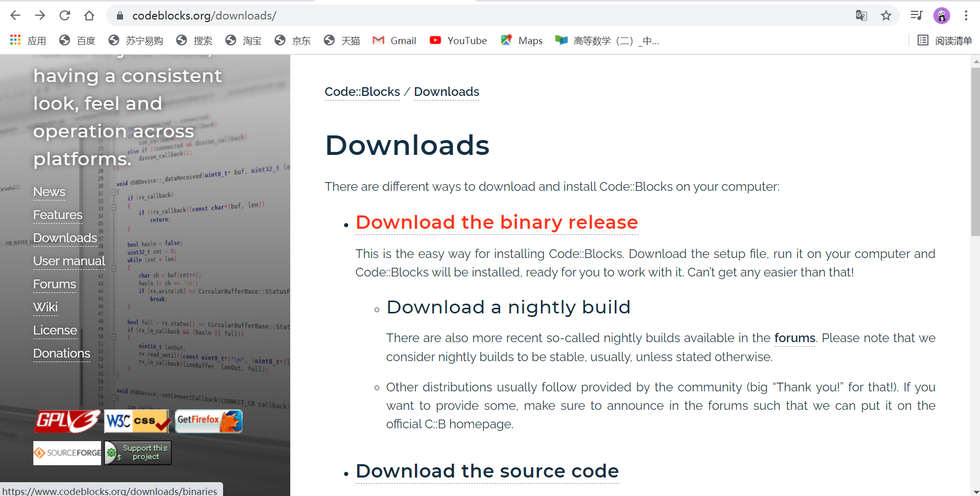This screenshot has width=980, height=496.
Task: Open the 阅读清单 reading list
Action: [945, 41]
